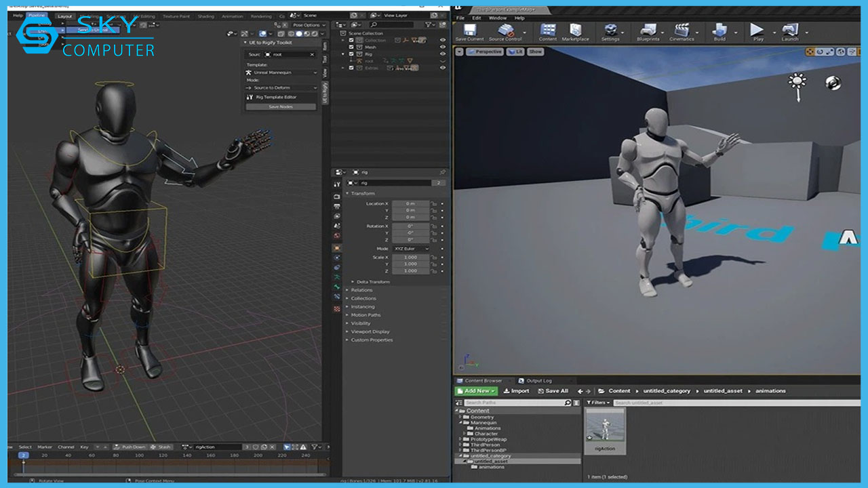Screen dimensions: 868x488
Task: Hide the Rig collection with eye icon
Action: click(443, 54)
